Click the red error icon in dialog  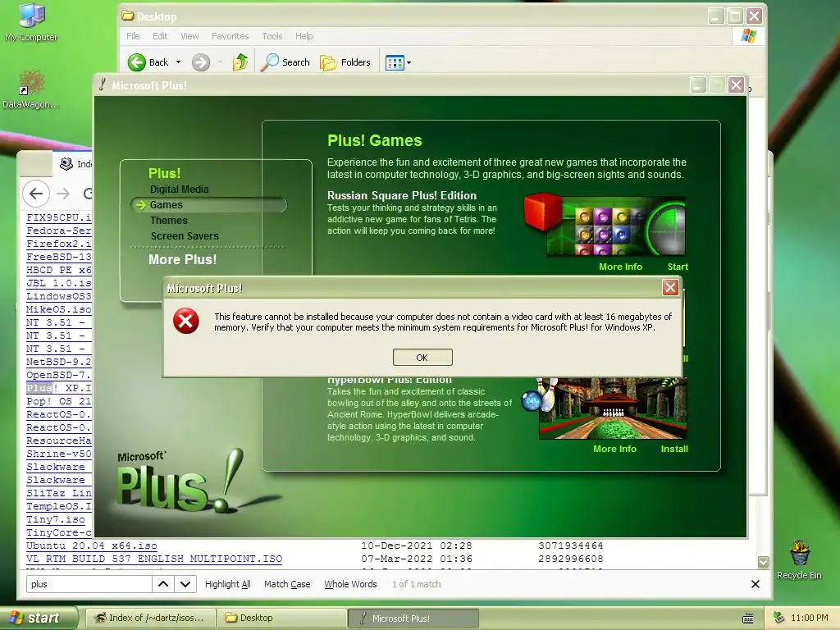coord(186,321)
